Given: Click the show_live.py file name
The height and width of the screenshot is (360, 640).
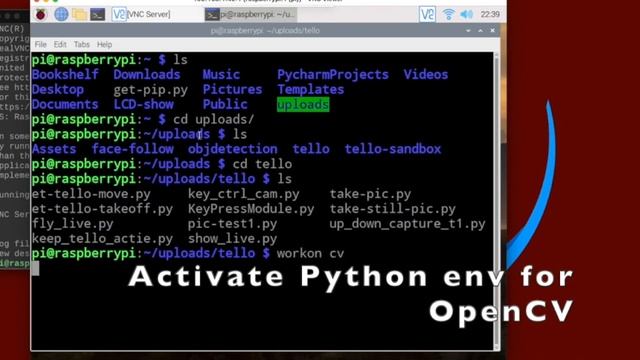Looking at the screenshot, I should tap(232, 239).
